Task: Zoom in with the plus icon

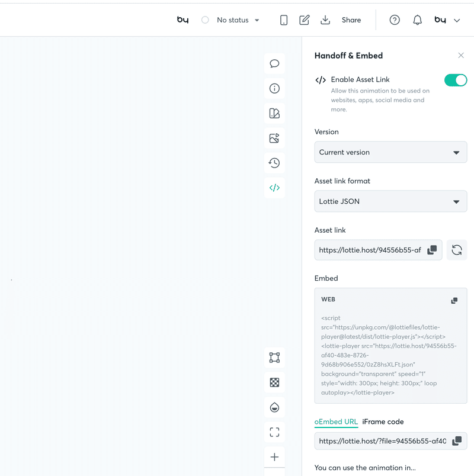Action: click(x=274, y=457)
